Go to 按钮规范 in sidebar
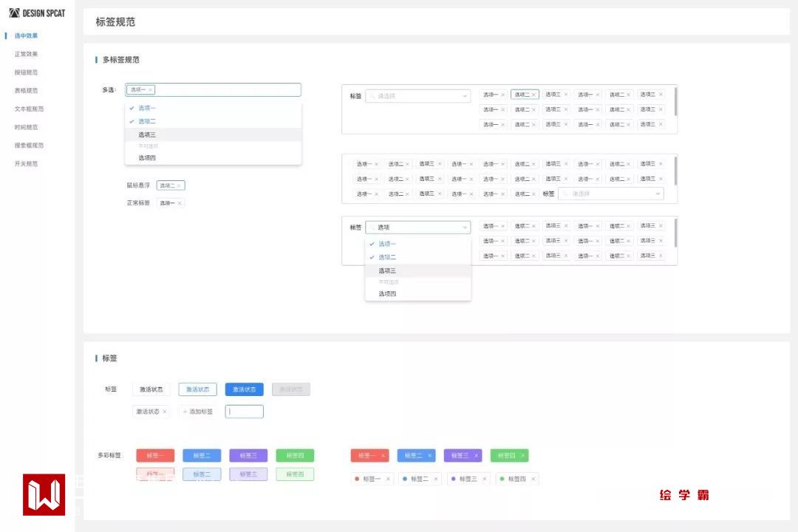798x532 pixels. (26, 72)
